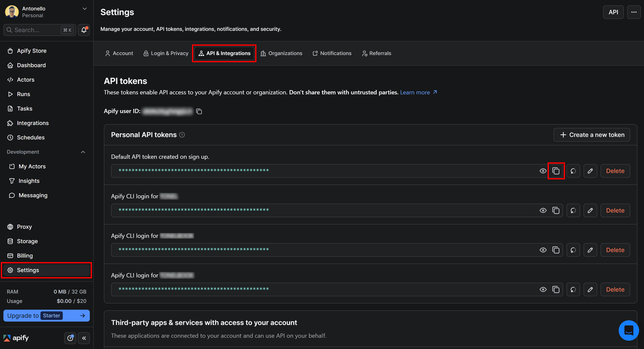This screenshot has height=349, width=644.
Task: Open the Learn more link
Action: click(x=418, y=92)
